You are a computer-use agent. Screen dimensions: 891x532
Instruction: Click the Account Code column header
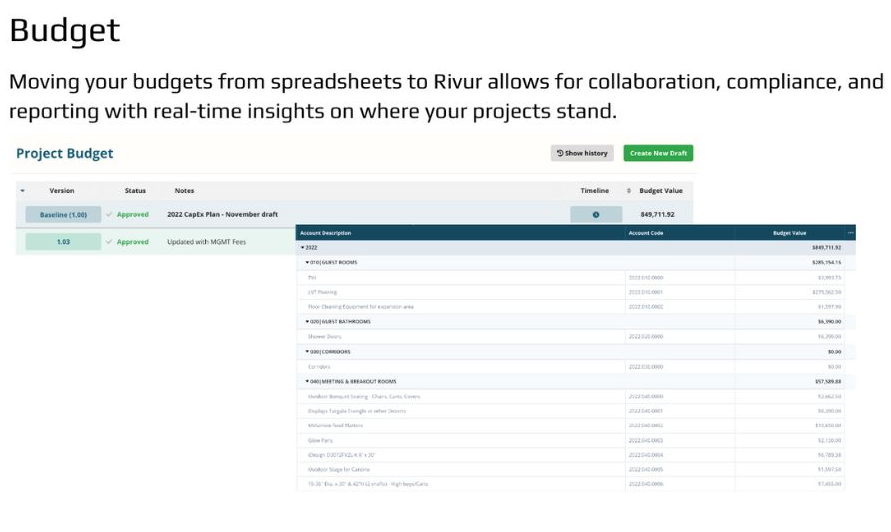(644, 233)
